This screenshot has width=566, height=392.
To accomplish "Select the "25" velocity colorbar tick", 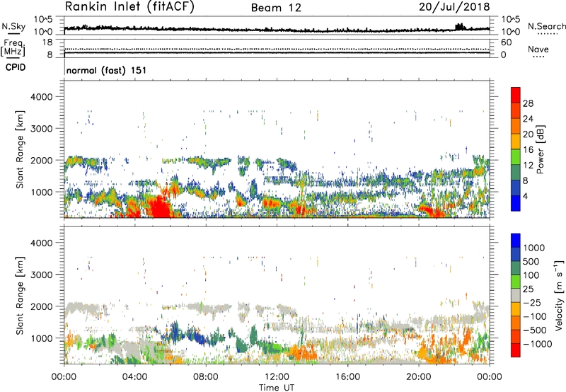I will pos(528,289).
